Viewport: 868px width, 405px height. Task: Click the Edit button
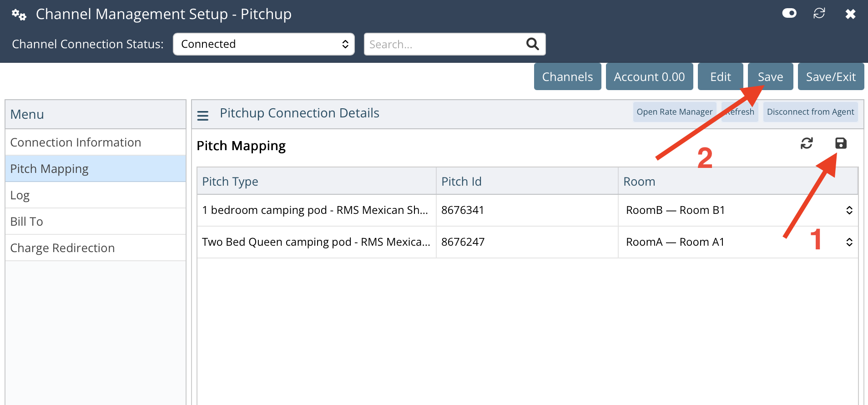click(x=721, y=76)
